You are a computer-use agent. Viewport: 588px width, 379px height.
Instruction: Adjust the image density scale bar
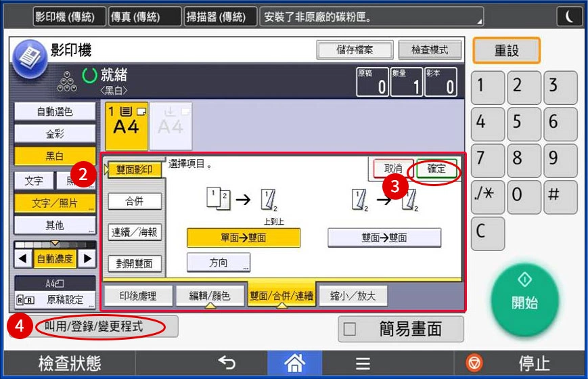[x=55, y=245]
